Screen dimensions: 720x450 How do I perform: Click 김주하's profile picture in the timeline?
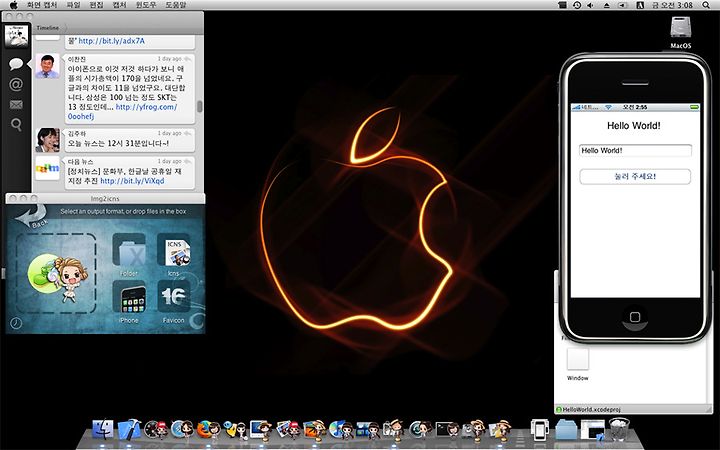tap(47, 140)
